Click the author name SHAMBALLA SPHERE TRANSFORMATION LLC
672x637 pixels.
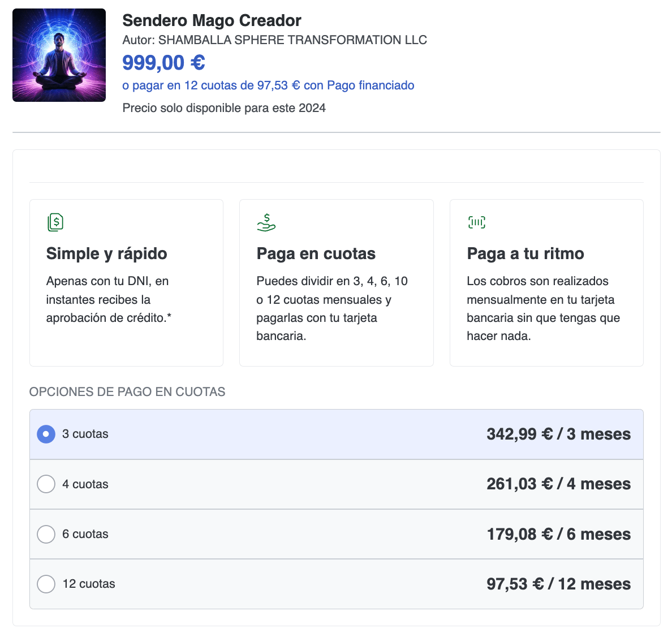[274, 40]
